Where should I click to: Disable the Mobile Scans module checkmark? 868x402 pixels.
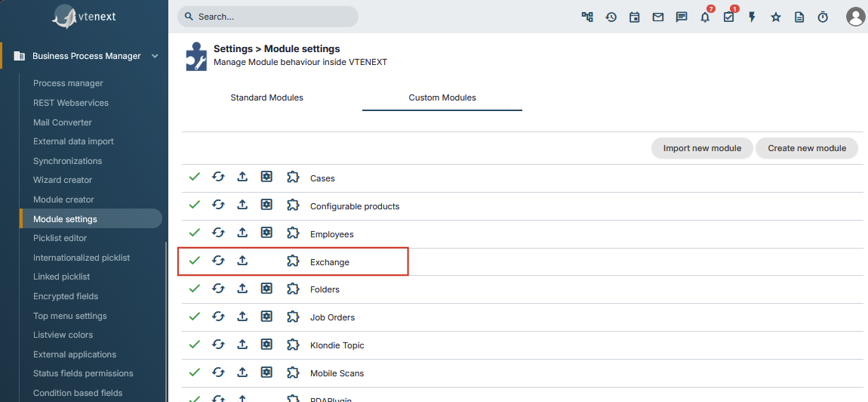[x=194, y=372]
